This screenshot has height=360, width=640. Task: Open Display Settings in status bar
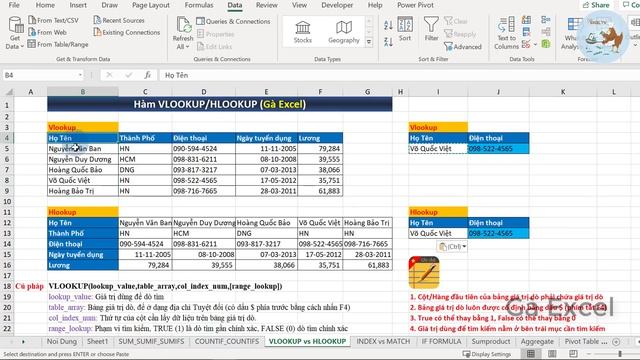pos(486,354)
